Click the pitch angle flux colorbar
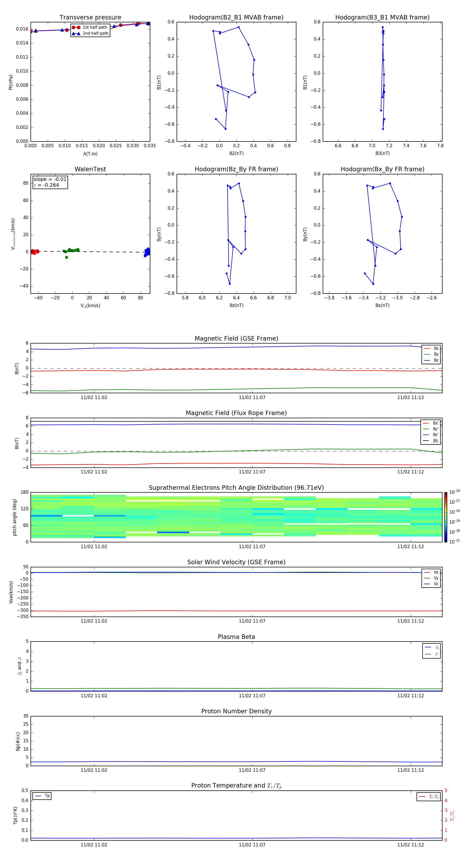Viewport: 473px width, 868px height. [445, 517]
